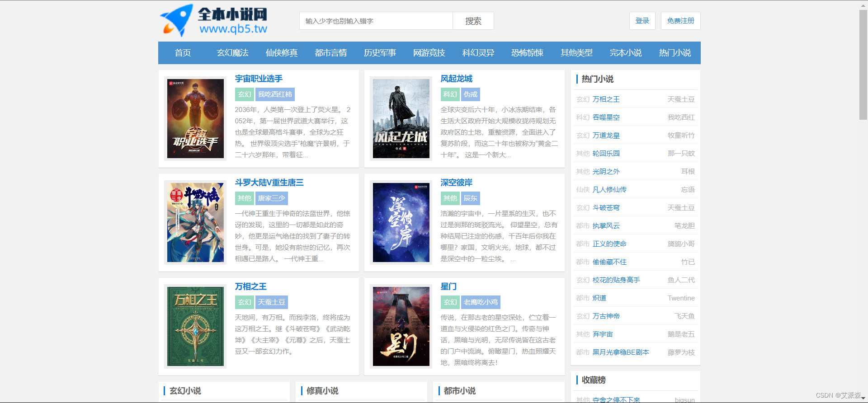Switch to 都市言情 category
The height and width of the screenshot is (403, 868).
click(x=330, y=53)
